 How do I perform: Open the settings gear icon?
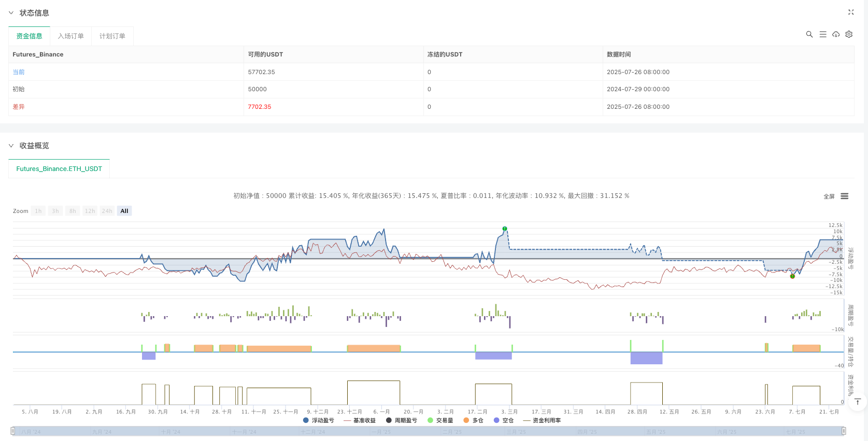pyautogui.click(x=849, y=34)
